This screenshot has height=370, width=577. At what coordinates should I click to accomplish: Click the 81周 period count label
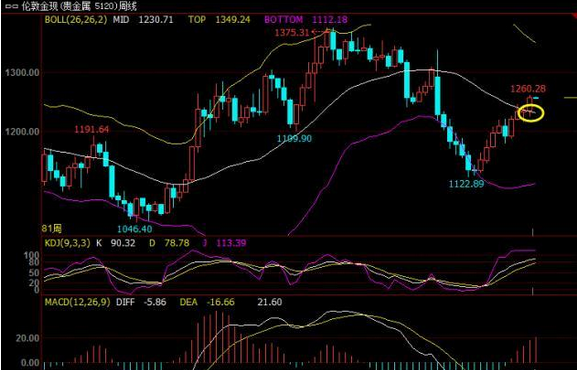[52, 229]
